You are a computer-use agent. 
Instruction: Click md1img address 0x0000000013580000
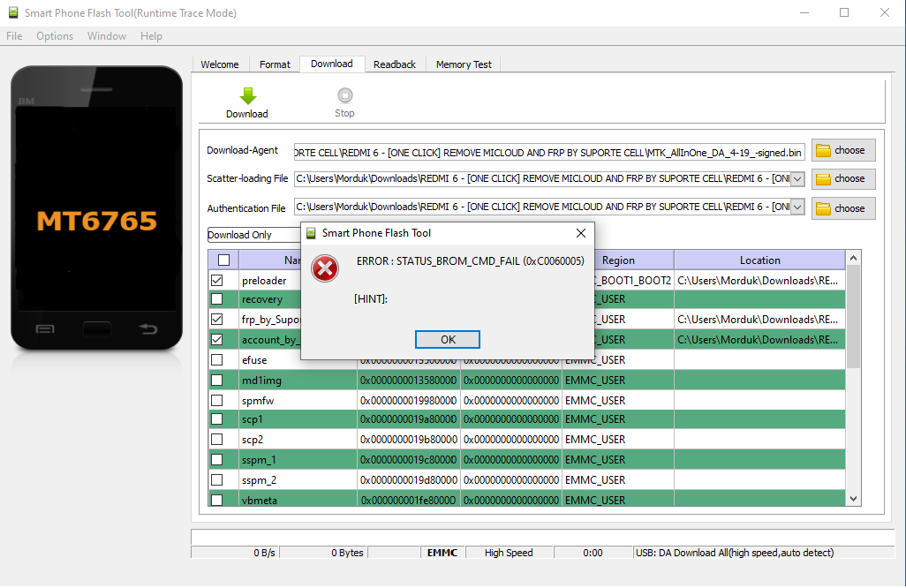(409, 380)
